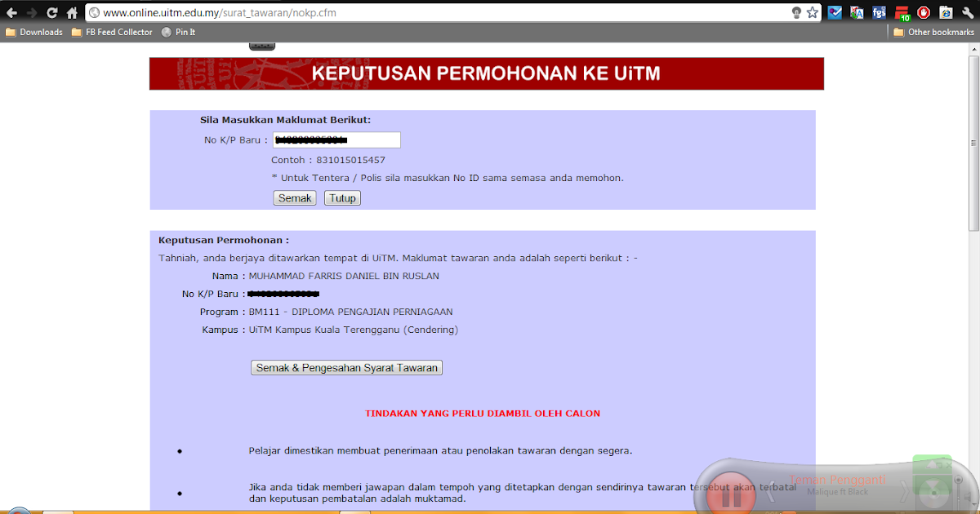Open the IE Tab extension icon
980x514 pixels.
click(x=946, y=12)
